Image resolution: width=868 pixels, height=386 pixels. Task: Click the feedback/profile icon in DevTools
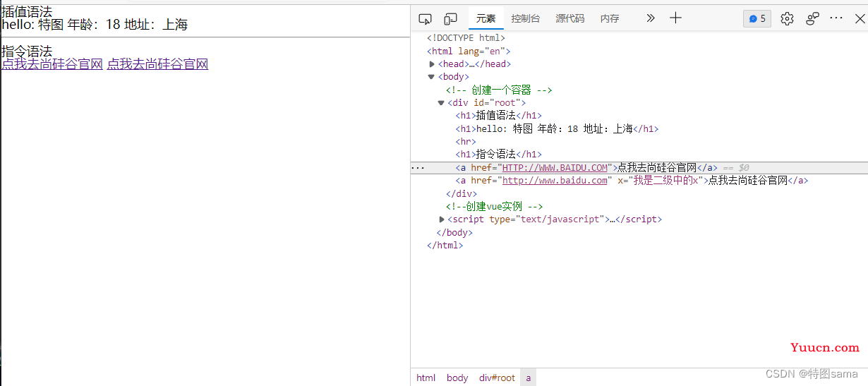pos(813,18)
